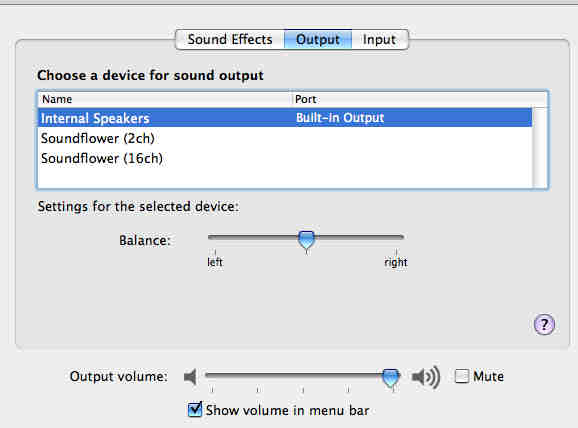This screenshot has height=428, width=578.
Task: Click the Port column header
Action: tap(419, 99)
